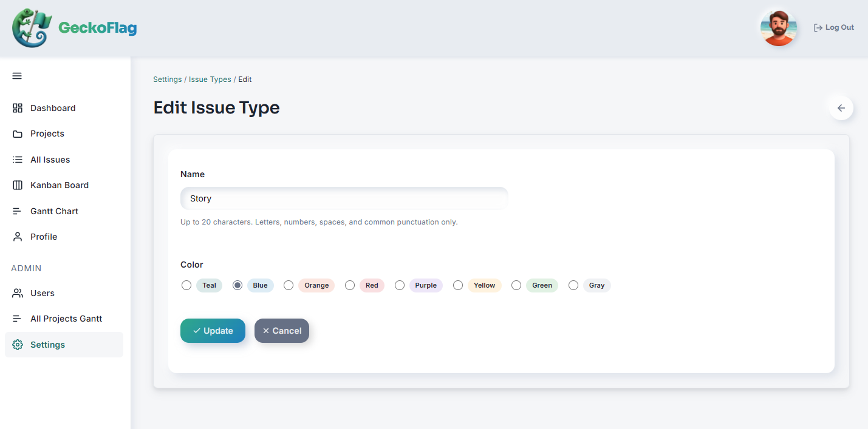Screen dimensions: 868x429
Task: Click the Log Out arrow icon
Action: coord(818,28)
